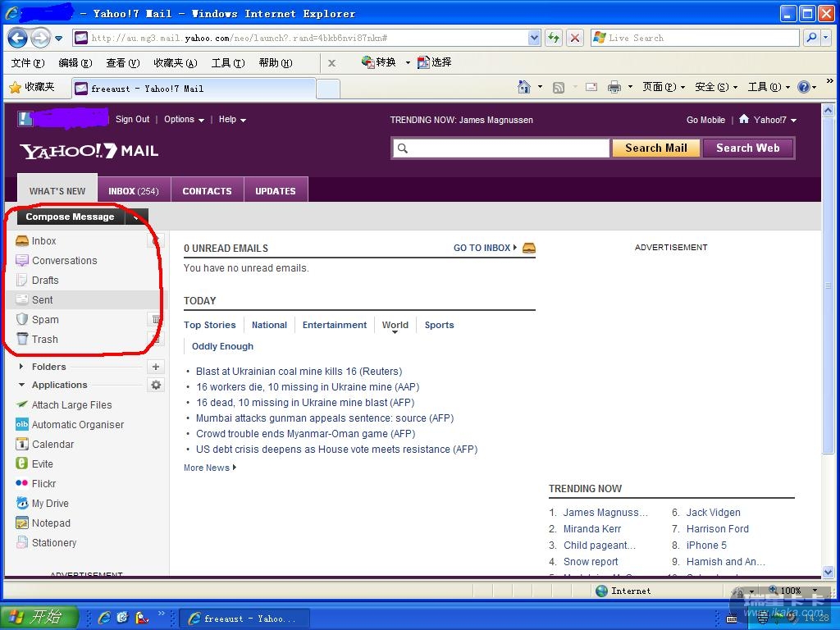The image size is (840, 630).
Task: Switch to the INBOX (254) tab
Action: [134, 191]
